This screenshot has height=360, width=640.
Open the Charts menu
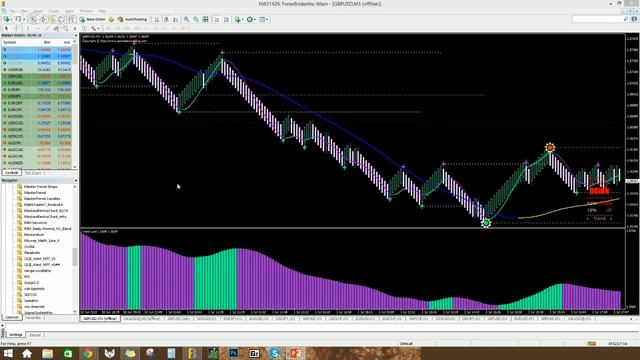tap(53, 11)
